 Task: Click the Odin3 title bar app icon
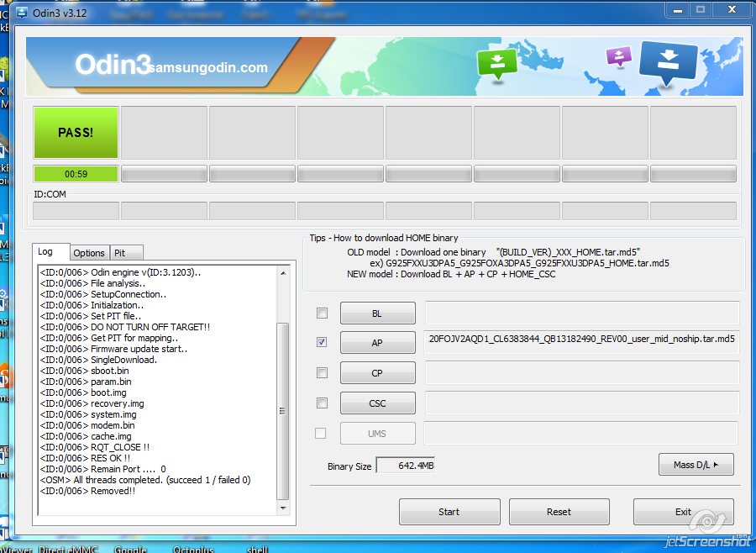22,13
